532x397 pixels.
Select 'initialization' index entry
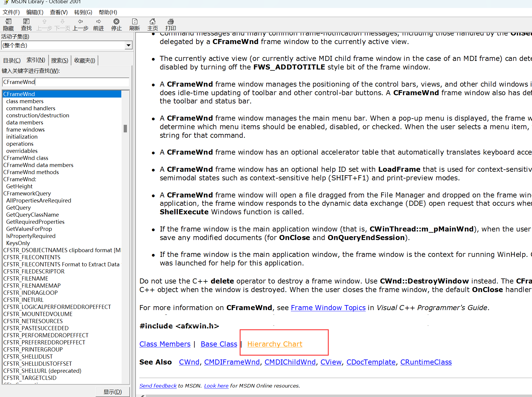click(22, 137)
